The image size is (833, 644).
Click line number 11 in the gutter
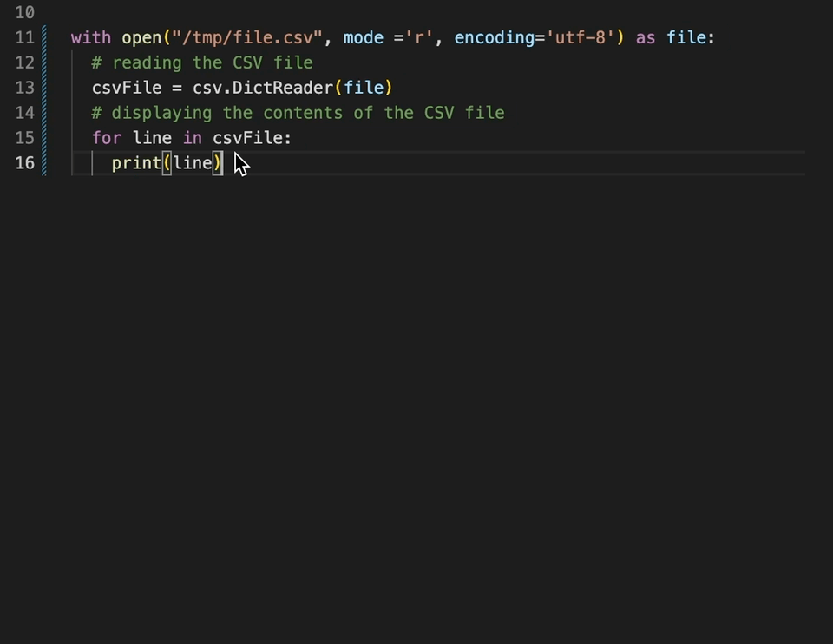[x=24, y=37]
